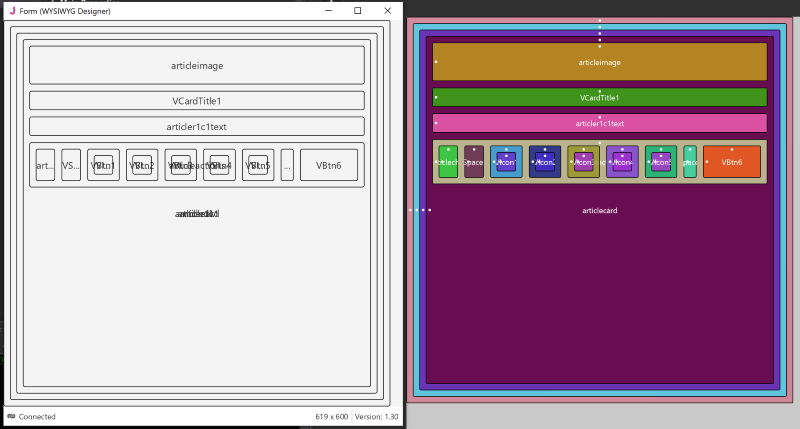Close the Form WYSIWYG Designer window
This screenshot has height=429, width=800.
pos(388,10)
